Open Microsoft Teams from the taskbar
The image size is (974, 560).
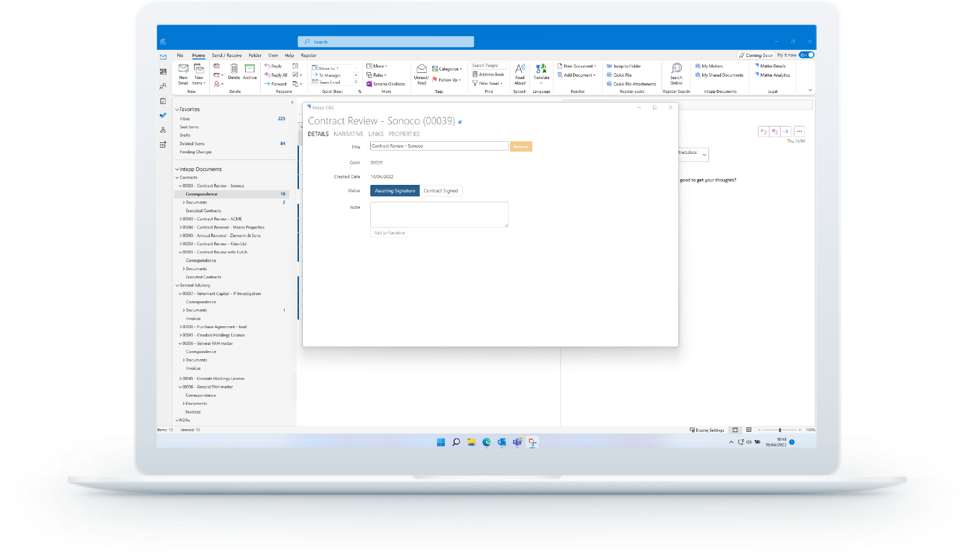coord(517,442)
